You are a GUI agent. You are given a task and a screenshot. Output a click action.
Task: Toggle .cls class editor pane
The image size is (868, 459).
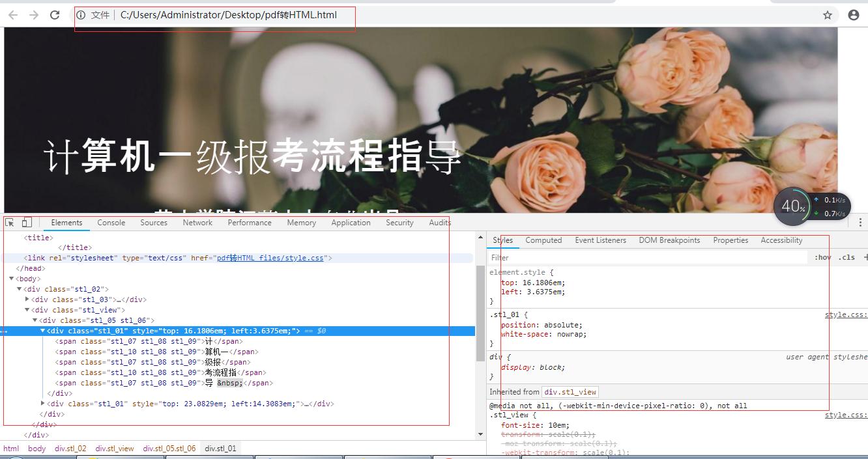pos(846,257)
